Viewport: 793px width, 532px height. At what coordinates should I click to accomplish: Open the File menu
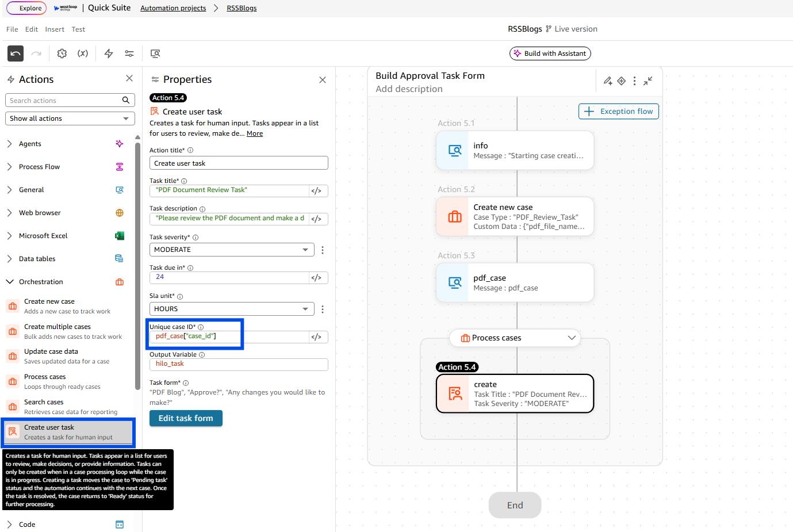pos(12,29)
